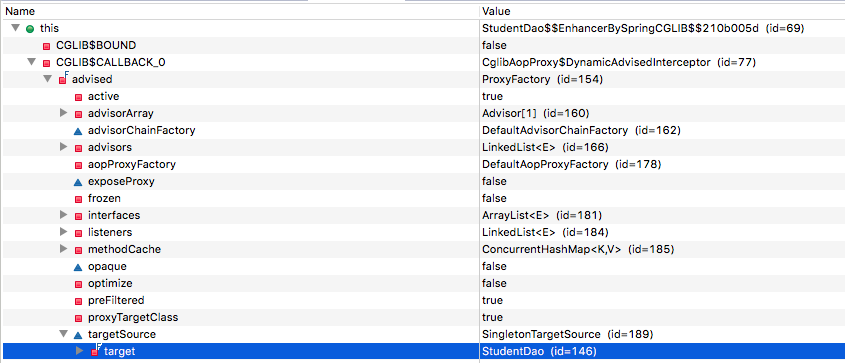Click the DefaultAdvisorChainFactory (id=162) value
The width and height of the screenshot is (845, 363).
(x=581, y=130)
